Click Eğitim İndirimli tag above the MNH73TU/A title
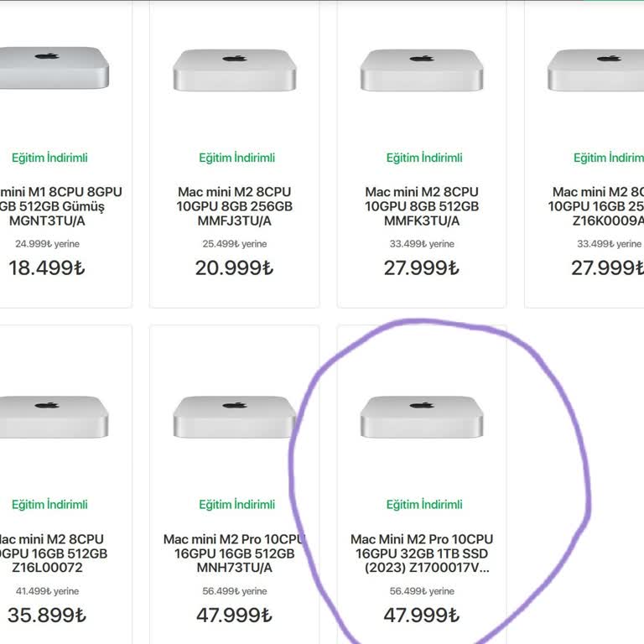 [236, 505]
